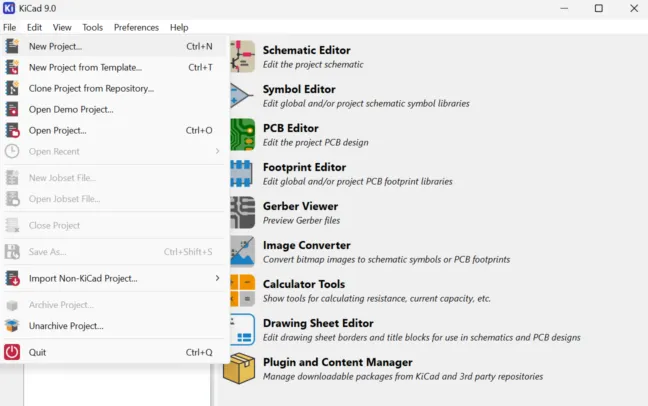648x406 pixels.
Task: Click Quit in the File menu
Action: [37, 352]
